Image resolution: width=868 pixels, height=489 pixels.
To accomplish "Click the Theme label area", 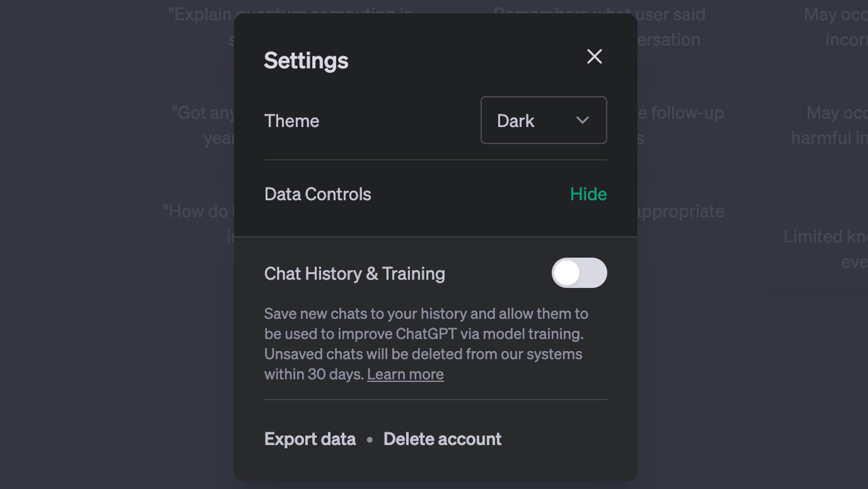I will pyautogui.click(x=292, y=120).
